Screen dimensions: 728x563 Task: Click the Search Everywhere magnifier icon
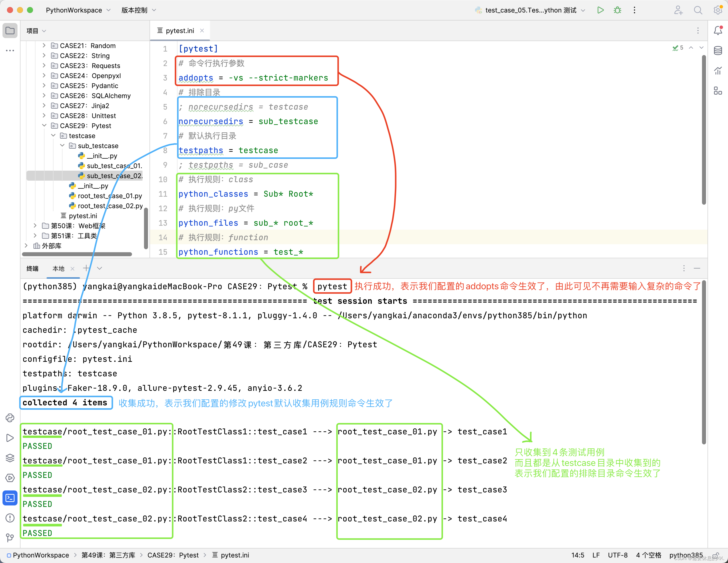(x=698, y=10)
